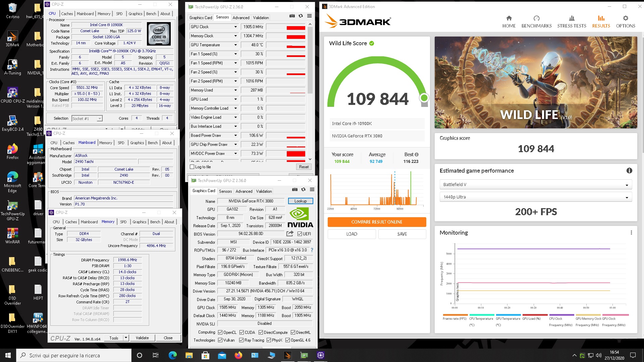Toggle the OpenCL checkbox

tap(220, 333)
